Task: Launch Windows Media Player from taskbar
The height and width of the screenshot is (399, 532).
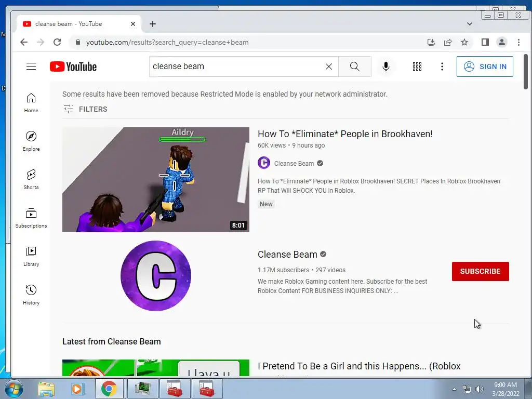Action: click(x=77, y=389)
